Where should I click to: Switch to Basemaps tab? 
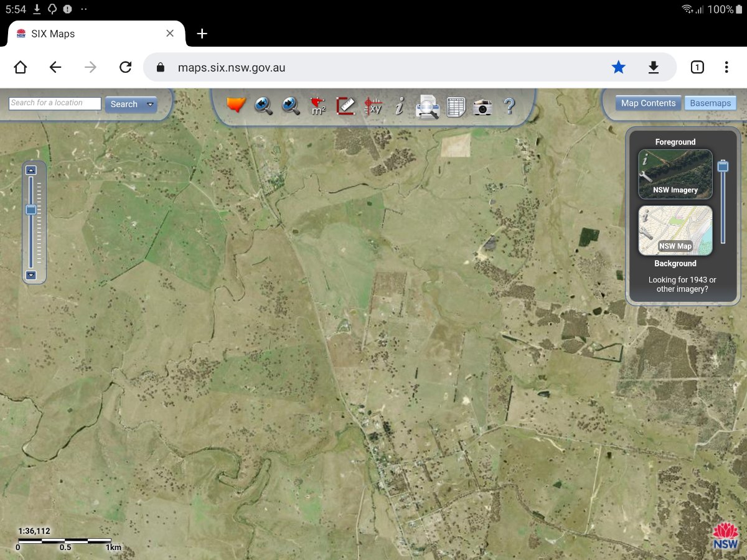click(x=710, y=103)
